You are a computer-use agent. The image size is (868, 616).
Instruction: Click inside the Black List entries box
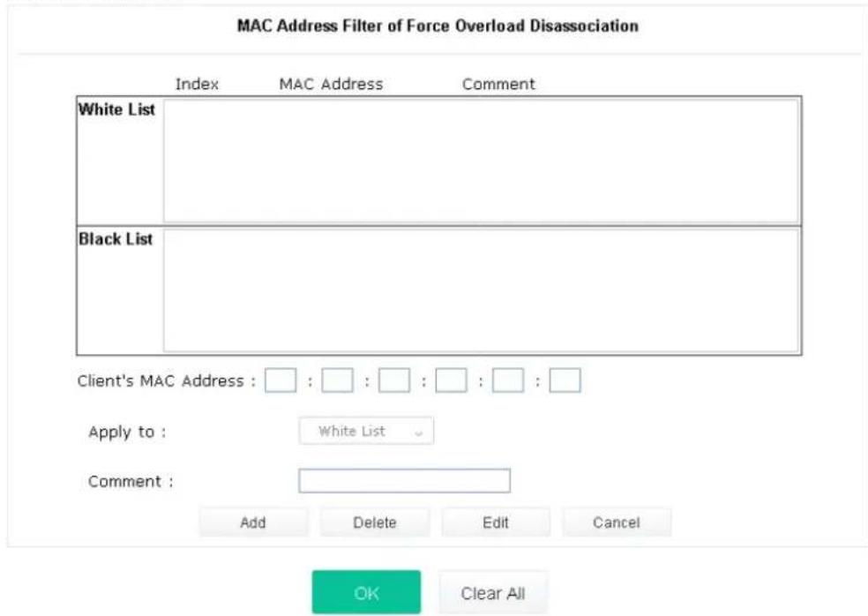[x=481, y=290]
